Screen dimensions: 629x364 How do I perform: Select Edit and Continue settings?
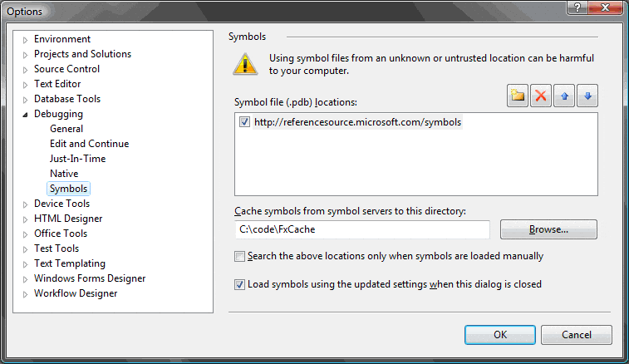click(x=89, y=144)
